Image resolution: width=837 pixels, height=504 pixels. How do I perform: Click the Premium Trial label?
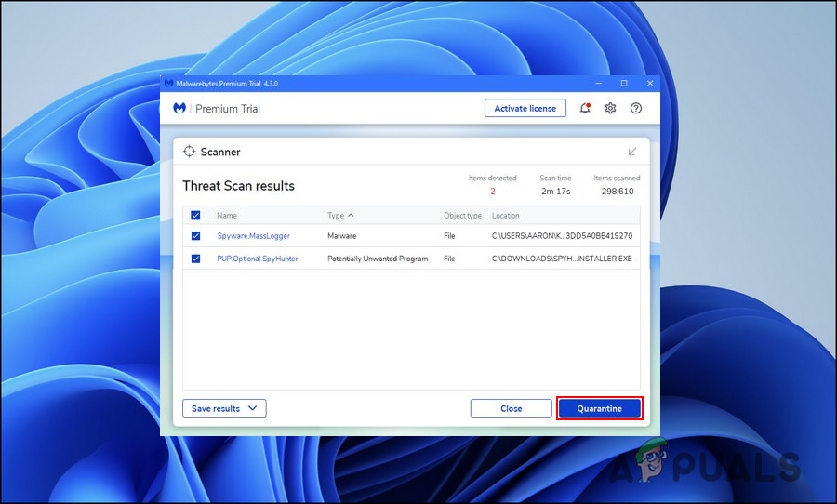click(x=228, y=109)
